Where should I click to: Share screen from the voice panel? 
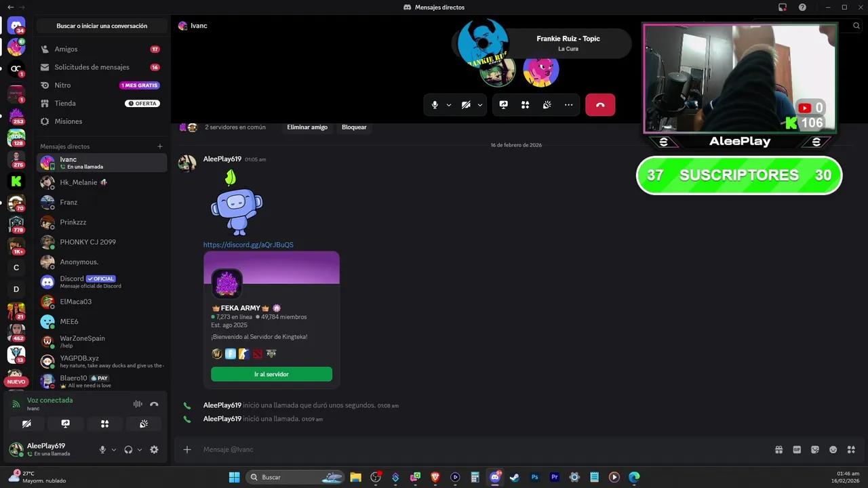click(x=65, y=424)
